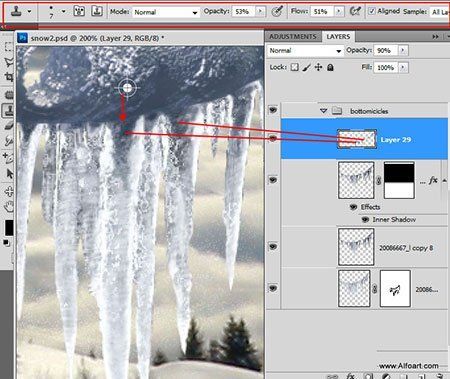Click the brush size preview showing 7

coord(51,12)
